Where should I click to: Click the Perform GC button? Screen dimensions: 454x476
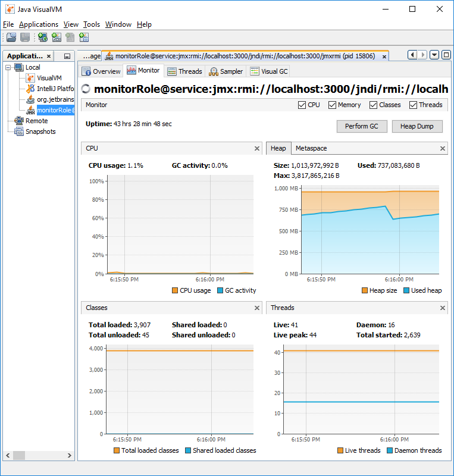[x=362, y=126]
